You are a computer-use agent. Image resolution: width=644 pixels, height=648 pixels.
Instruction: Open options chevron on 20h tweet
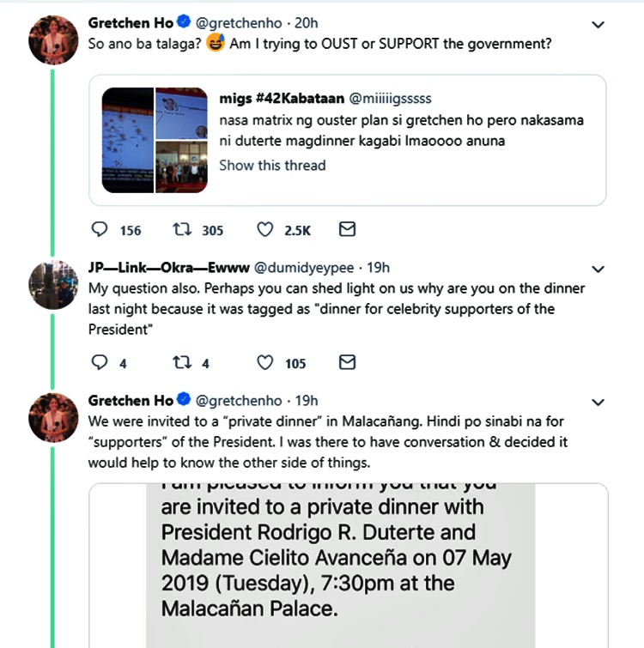[598, 25]
